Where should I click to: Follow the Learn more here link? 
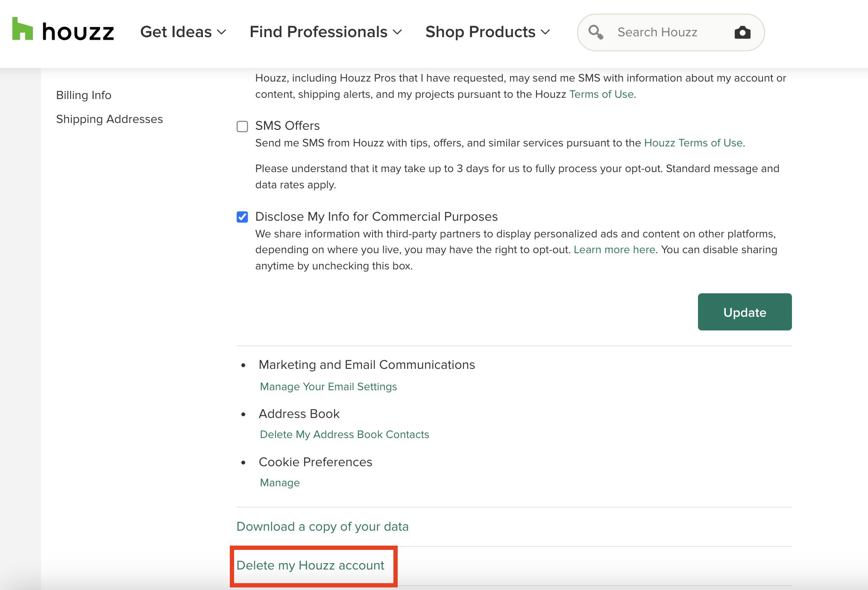click(614, 250)
